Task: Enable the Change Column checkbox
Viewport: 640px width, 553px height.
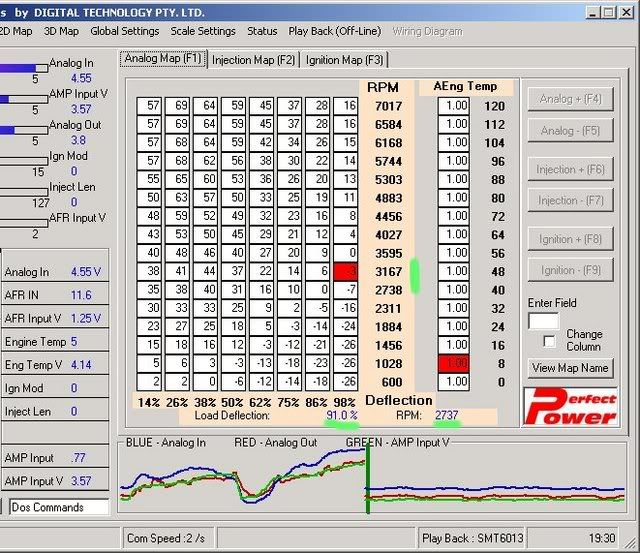Action: (548, 340)
